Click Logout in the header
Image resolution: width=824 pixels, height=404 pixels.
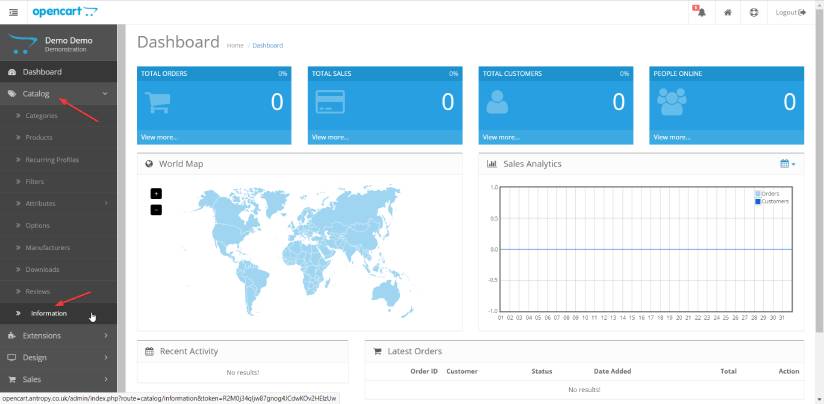pos(790,12)
